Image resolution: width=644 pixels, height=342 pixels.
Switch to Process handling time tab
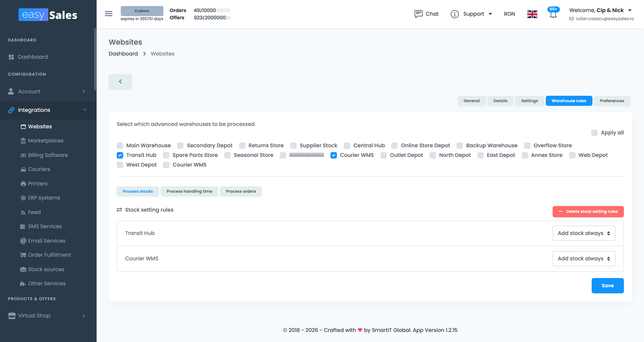[x=189, y=192]
